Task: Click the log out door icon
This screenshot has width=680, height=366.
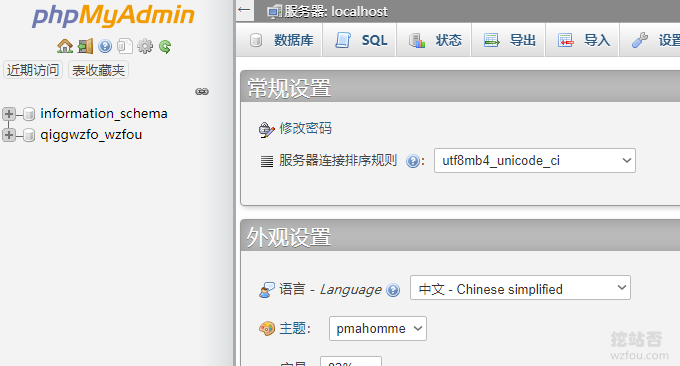Action: point(85,46)
